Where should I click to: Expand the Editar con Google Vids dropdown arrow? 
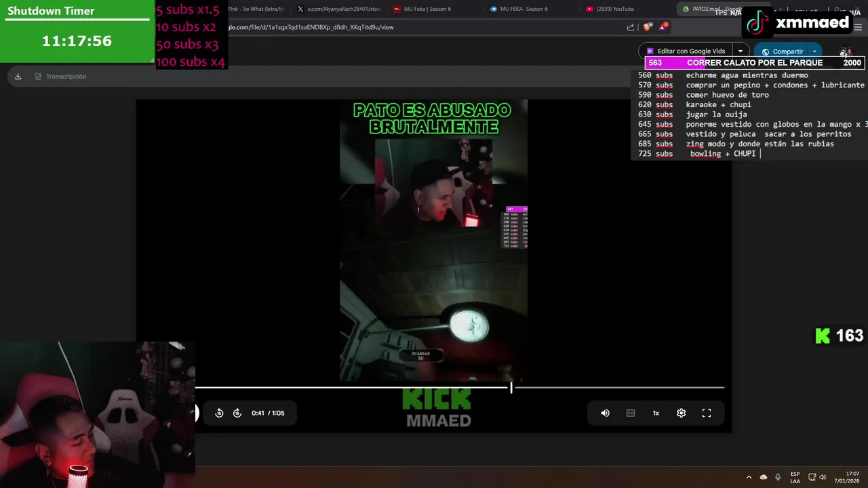click(x=741, y=51)
